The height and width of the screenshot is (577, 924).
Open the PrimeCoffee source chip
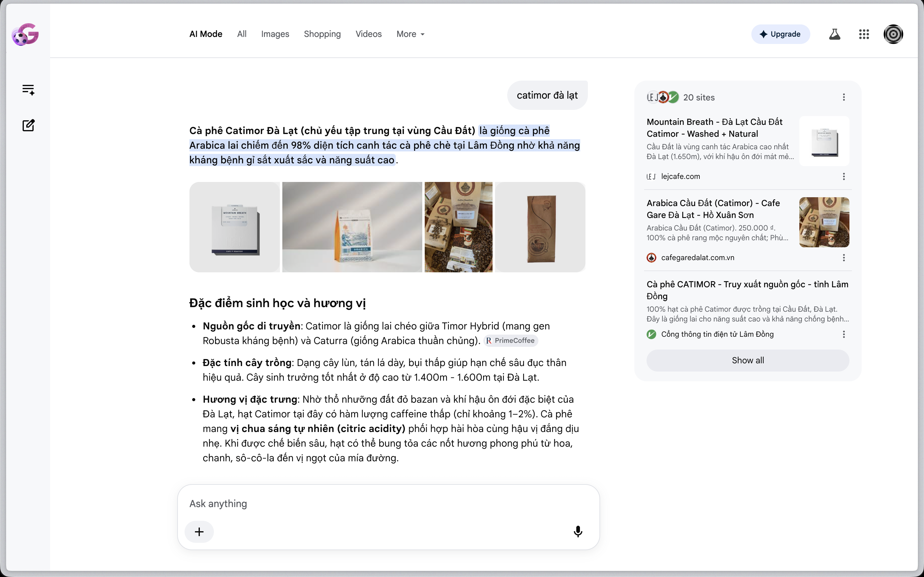(511, 340)
